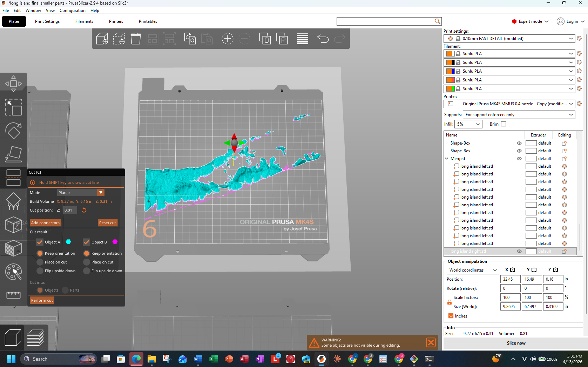Screen dimensions: 588x367
Task: Select Place on cut for Object B
Action: point(87,262)
